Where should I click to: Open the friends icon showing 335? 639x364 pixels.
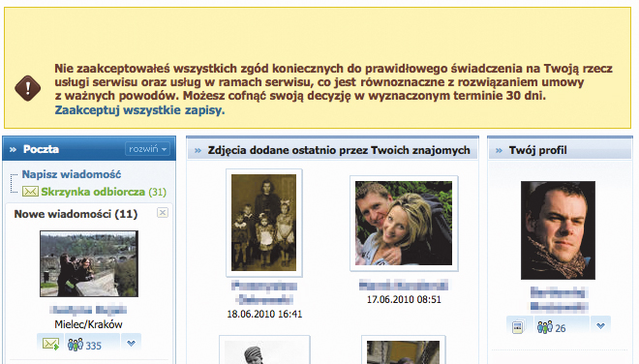(85, 345)
